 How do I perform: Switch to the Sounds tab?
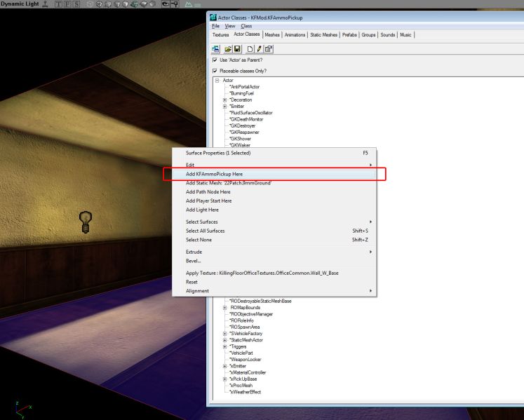[x=388, y=35]
